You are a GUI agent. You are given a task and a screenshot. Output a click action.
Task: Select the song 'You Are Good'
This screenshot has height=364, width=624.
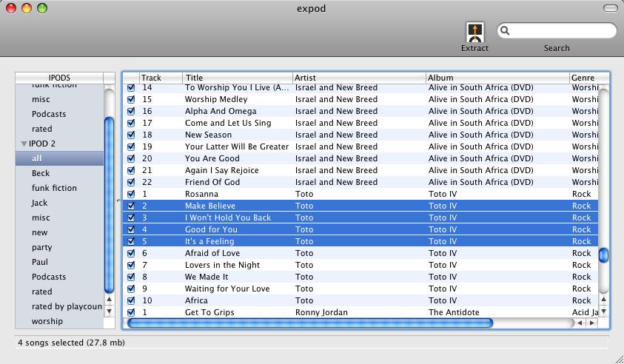[x=212, y=158]
